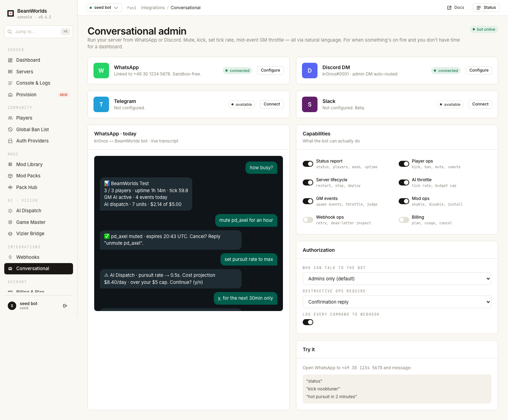Click the 'set pursuit rate to max' message
508x420 pixels.
click(x=249, y=259)
